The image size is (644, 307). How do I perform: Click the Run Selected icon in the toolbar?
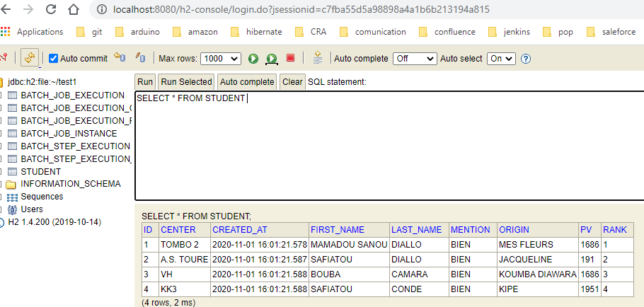point(271,58)
